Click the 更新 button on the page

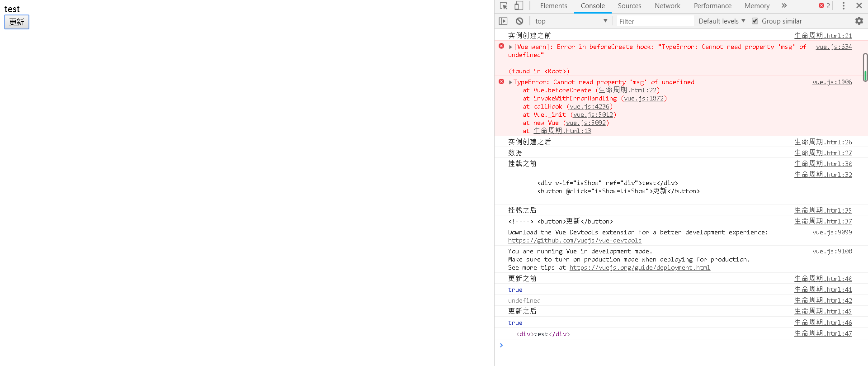(17, 22)
